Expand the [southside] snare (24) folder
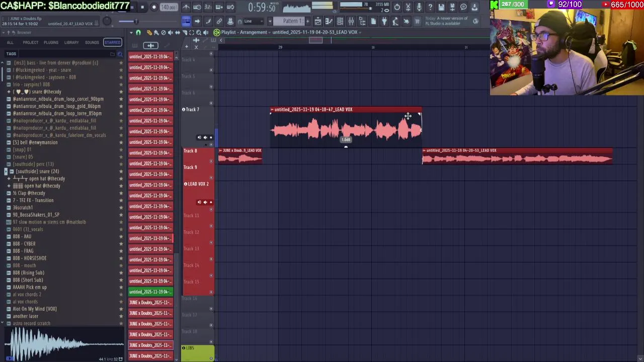The height and width of the screenshot is (362, 644). (x=6, y=171)
